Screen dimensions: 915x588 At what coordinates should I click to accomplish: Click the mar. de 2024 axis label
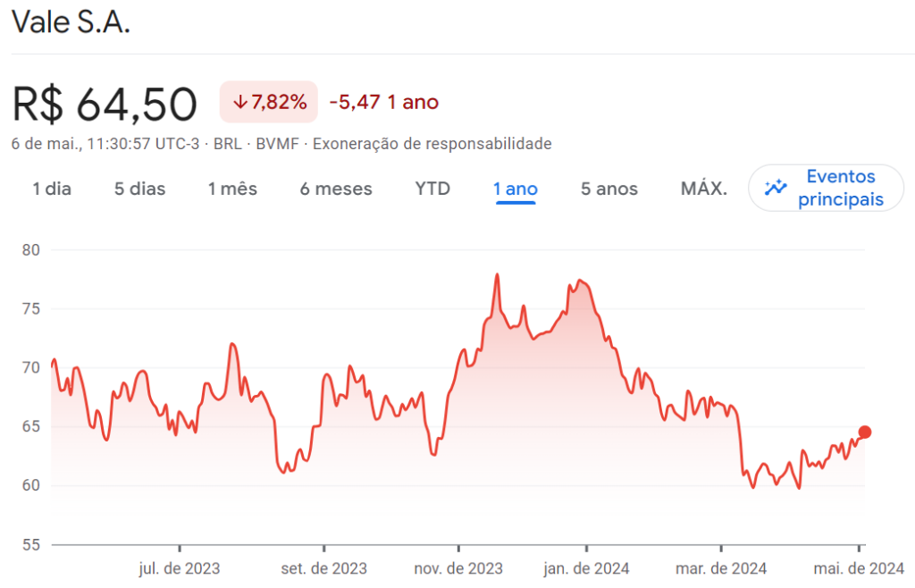(x=721, y=568)
